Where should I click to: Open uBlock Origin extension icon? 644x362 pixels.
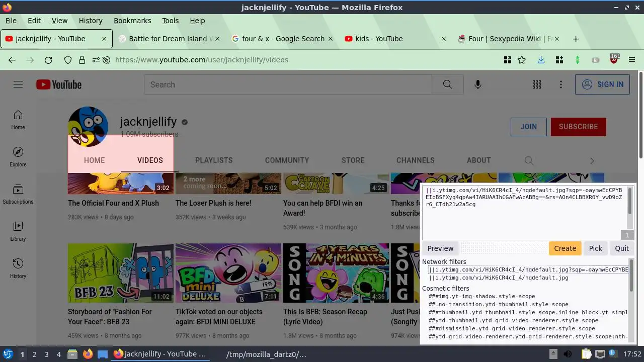pos(614,59)
